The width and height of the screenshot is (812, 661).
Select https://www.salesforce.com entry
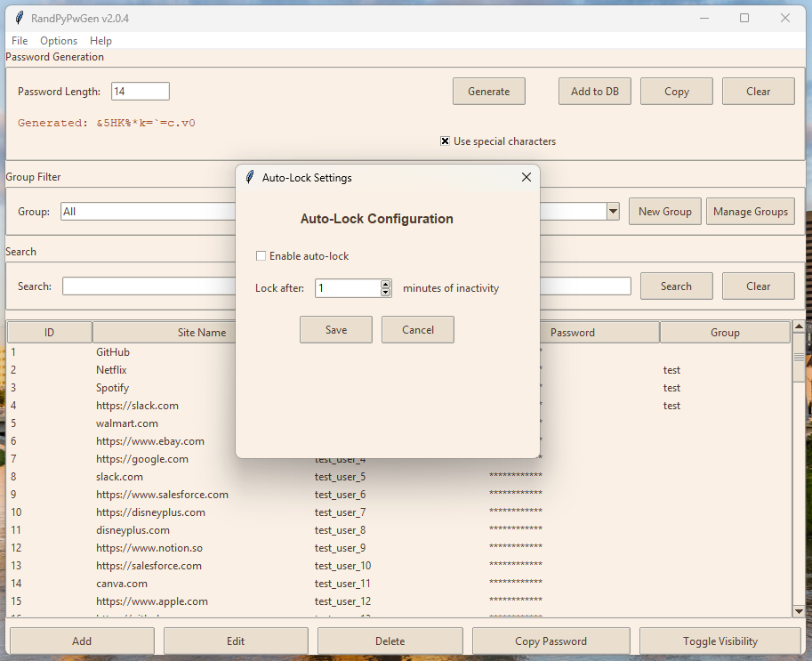tap(398, 495)
